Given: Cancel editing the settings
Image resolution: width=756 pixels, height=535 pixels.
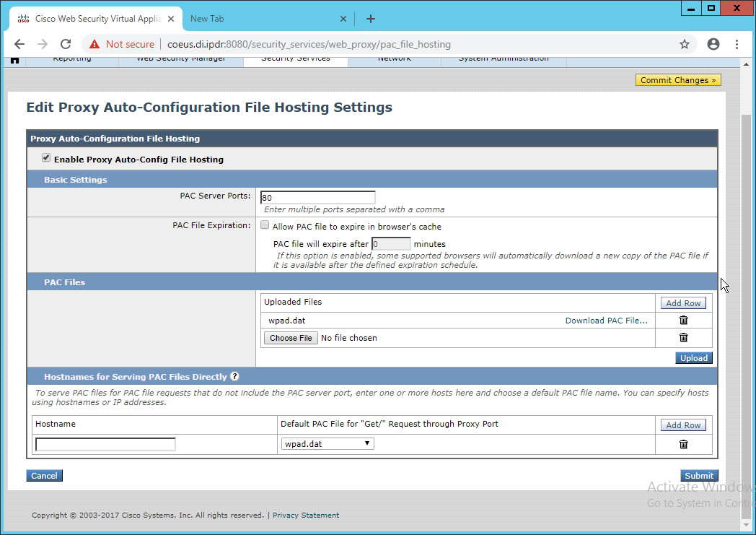Looking at the screenshot, I should click(x=44, y=476).
